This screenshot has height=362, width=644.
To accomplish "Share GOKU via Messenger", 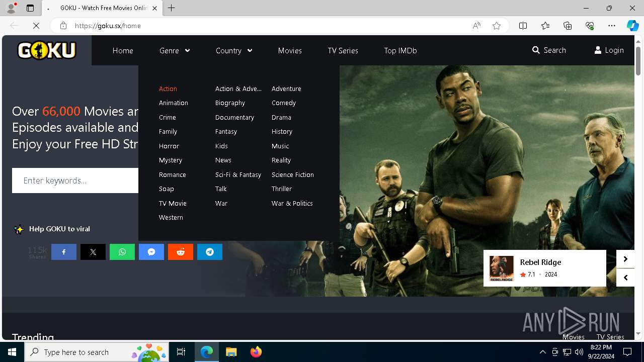I will pos(151,252).
